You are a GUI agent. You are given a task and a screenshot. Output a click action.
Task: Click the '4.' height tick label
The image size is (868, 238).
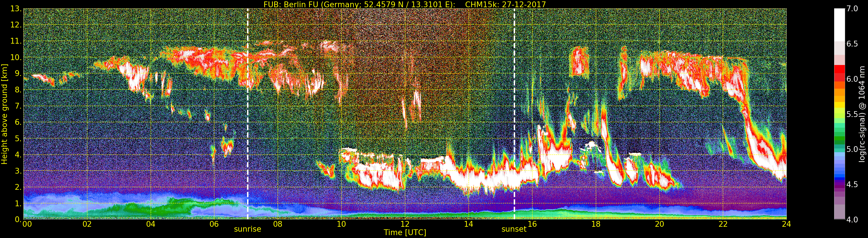pyautogui.click(x=18, y=155)
